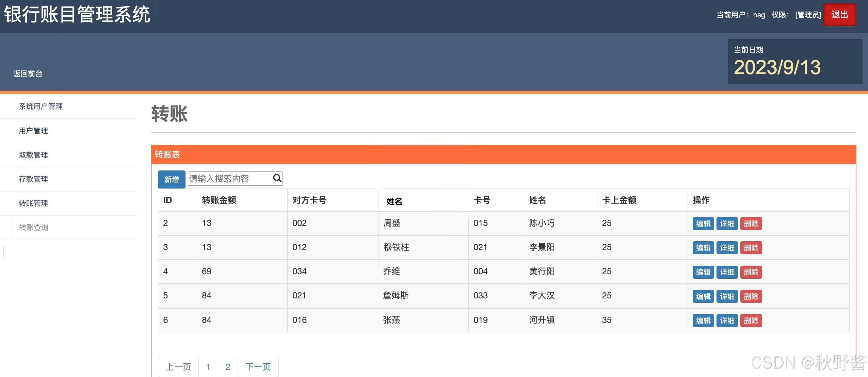This screenshot has width=868, height=377.
Task: Click 返回前台 link in header
Action: pyautogui.click(x=28, y=74)
